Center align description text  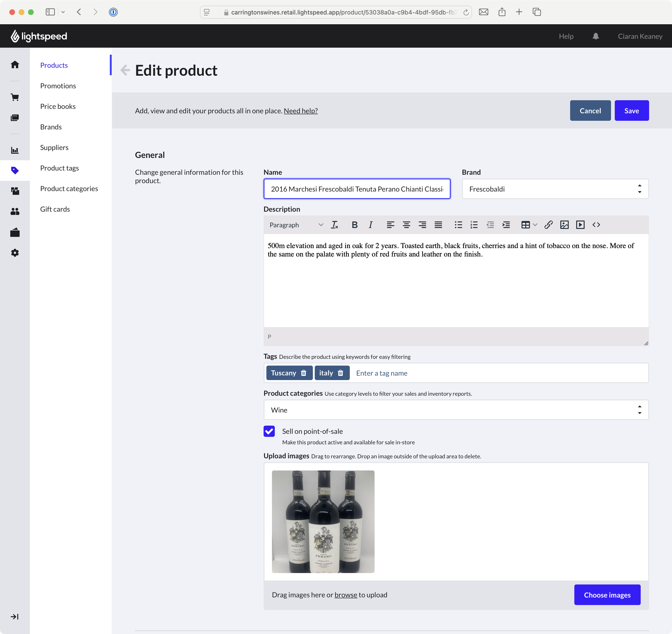[406, 225]
